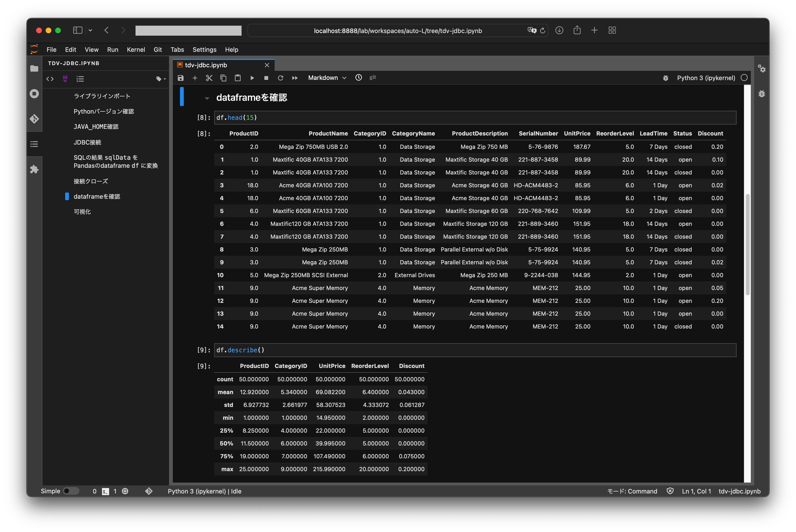Run the selected cell

252,78
